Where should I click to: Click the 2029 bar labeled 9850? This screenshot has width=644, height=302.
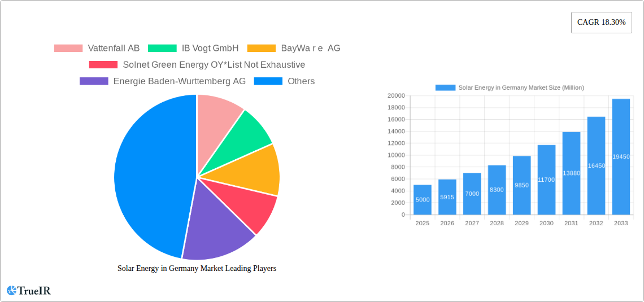tap(521, 186)
